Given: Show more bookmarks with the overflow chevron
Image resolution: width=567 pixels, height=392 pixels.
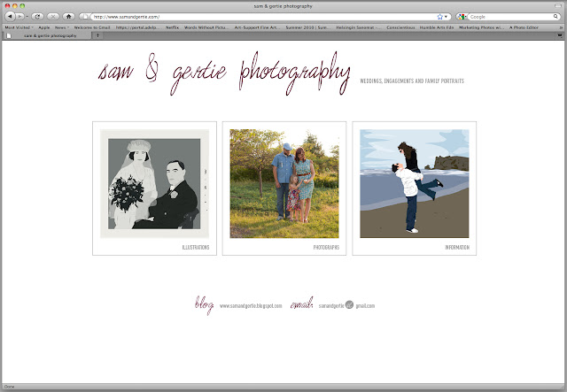Looking at the screenshot, I should point(561,27).
